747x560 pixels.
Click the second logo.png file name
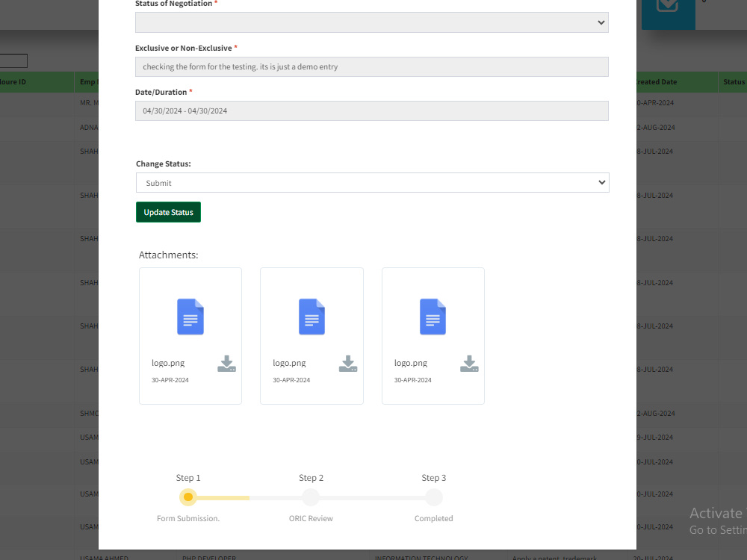[289, 363]
